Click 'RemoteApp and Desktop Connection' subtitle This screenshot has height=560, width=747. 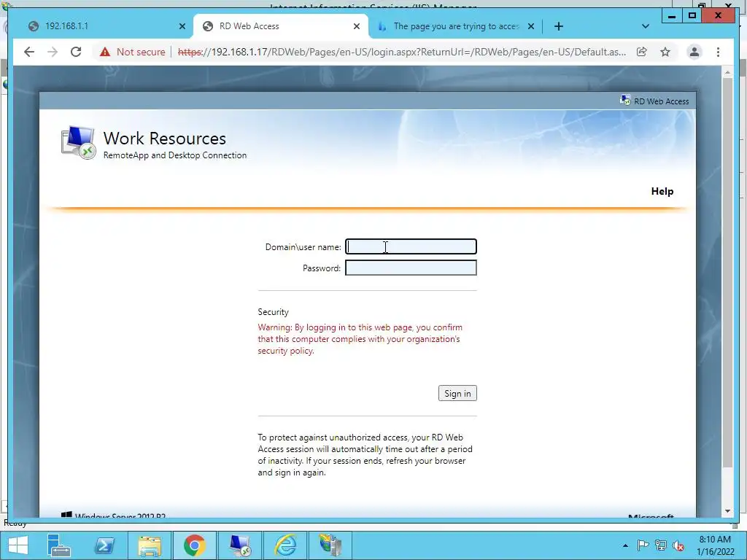pyautogui.click(x=175, y=155)
